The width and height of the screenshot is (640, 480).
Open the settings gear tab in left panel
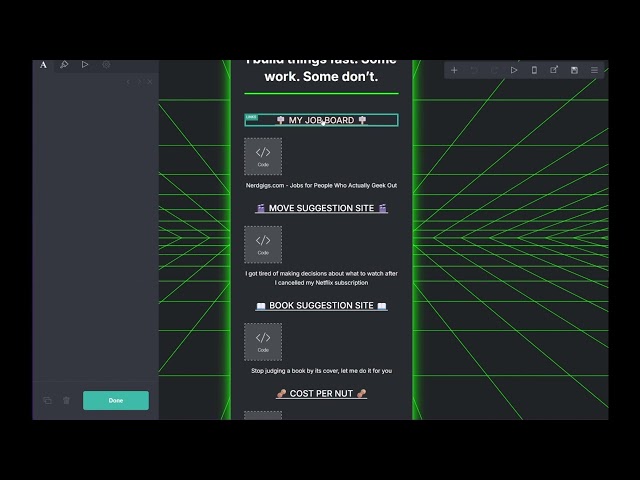[x=106, y=64]
